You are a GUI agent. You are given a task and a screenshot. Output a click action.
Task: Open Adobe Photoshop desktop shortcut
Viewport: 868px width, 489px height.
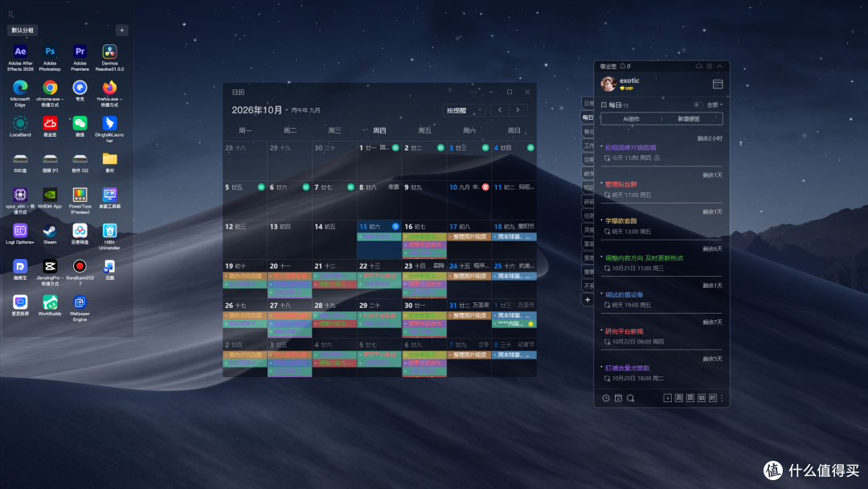(x=50, y=52)
